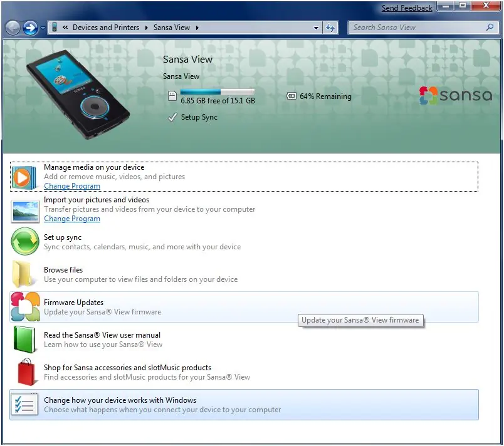Open the Browse files task
The image size is (504, 446).
(x=244, y=274)
